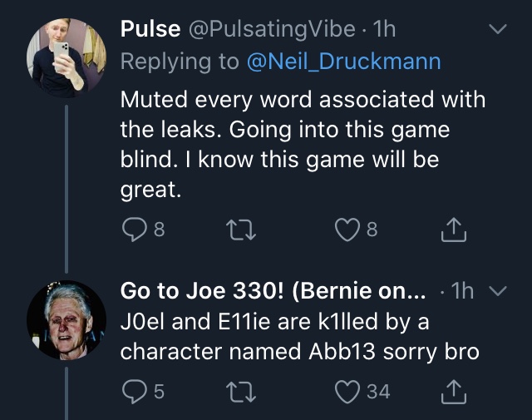Open @Neil_Druckmann profile link

[x=343, y=62]
